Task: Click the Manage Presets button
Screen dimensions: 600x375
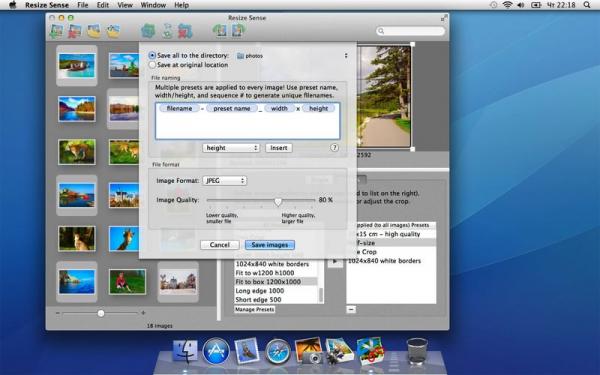Action: 254,309
